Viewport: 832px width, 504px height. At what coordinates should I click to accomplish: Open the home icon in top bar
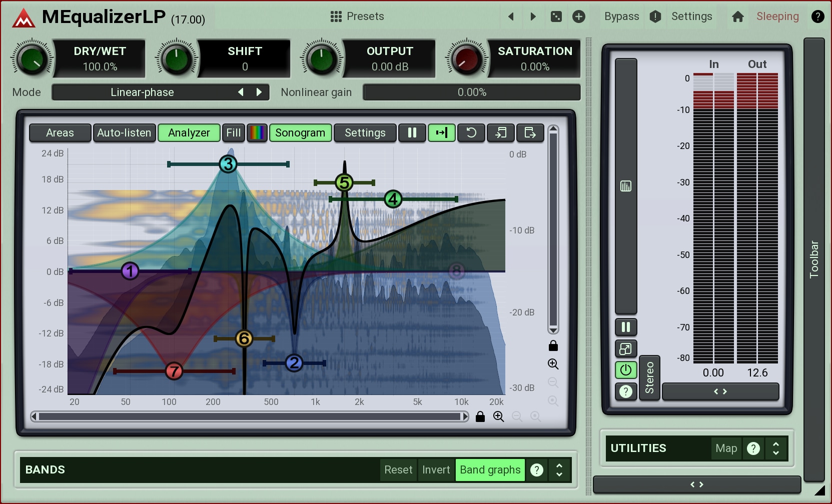(x=737, y=16)
